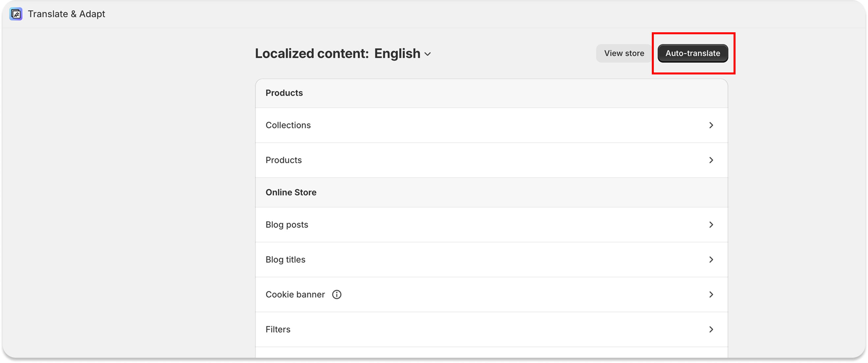Click the chevron arrow on Blog posts row
The width and height of the screenshot is (868, 363).
pos(711,225)
